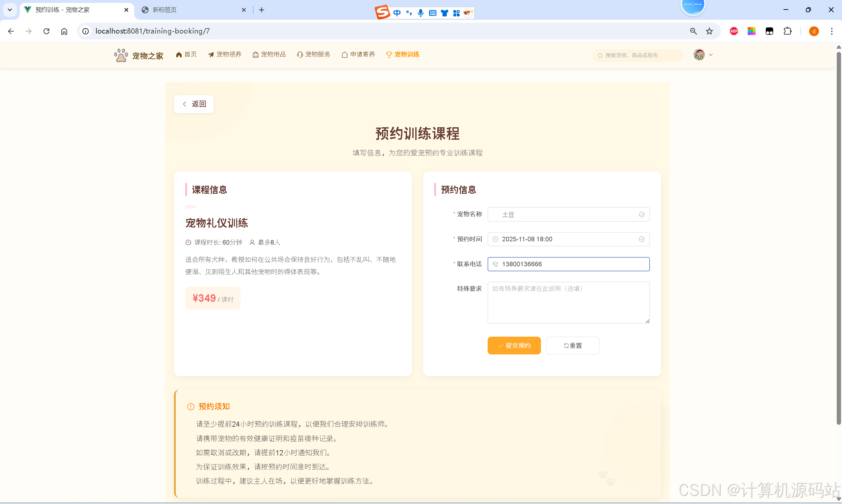Close the 预约训练 - 宠物之家 tab
The width and height of the screenshot is (842, 504).
pos(126,10)
